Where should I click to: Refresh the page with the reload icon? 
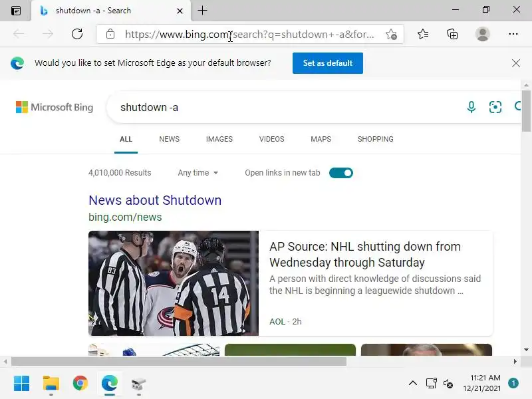pos(77,34)
